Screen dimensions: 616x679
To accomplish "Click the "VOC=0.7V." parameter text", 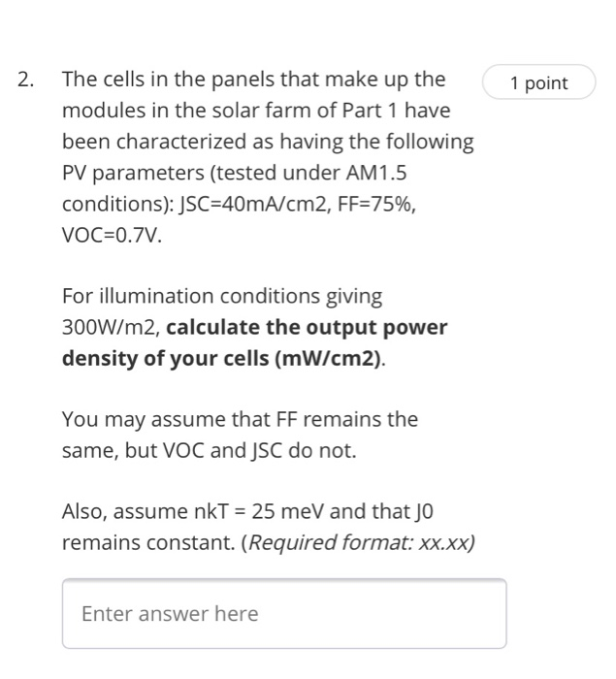I will click(113, 235).
